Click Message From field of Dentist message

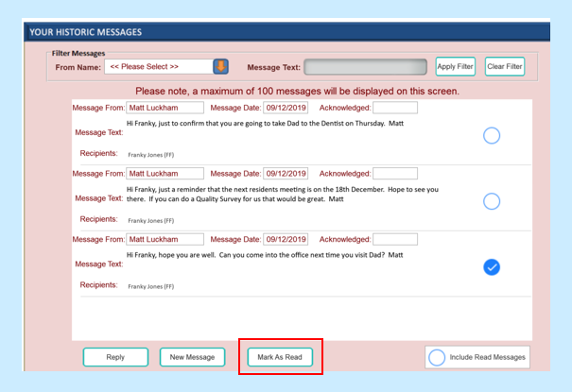pyautogui.click(x=165, y=108)
